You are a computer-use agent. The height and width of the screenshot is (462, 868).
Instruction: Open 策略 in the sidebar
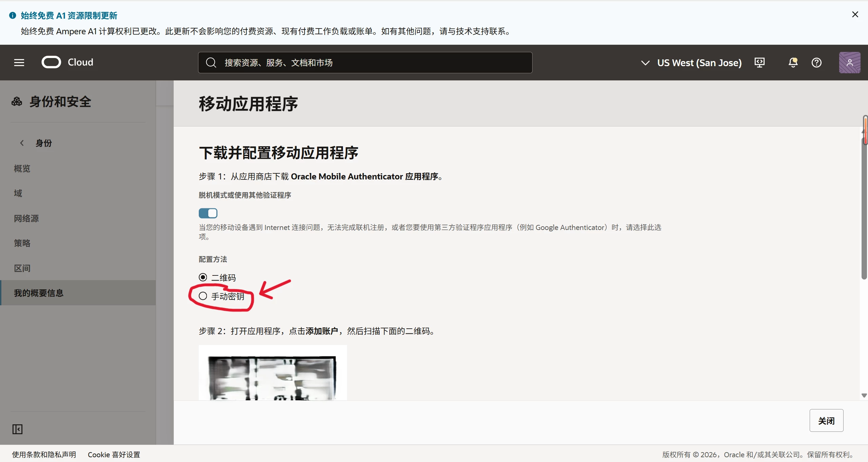pos(22,243)
